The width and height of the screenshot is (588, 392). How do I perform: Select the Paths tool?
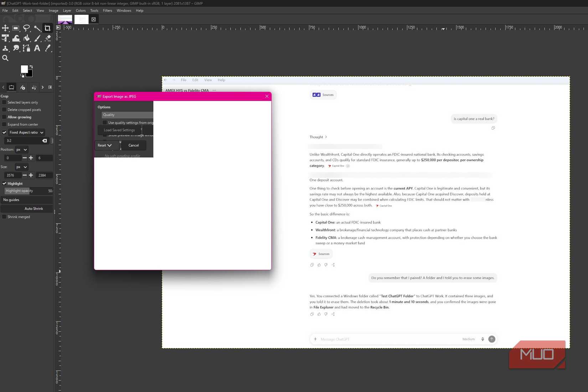point(26,48)
